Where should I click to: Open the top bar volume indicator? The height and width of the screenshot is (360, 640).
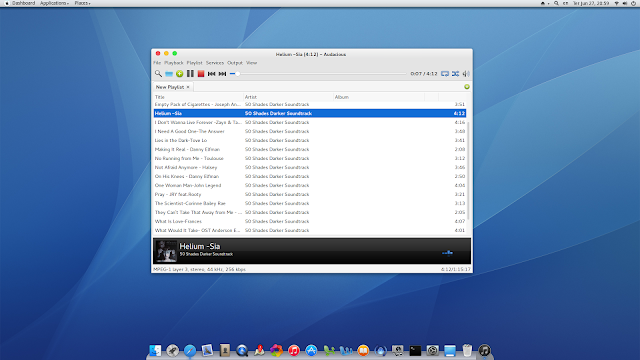coord(625,3)
